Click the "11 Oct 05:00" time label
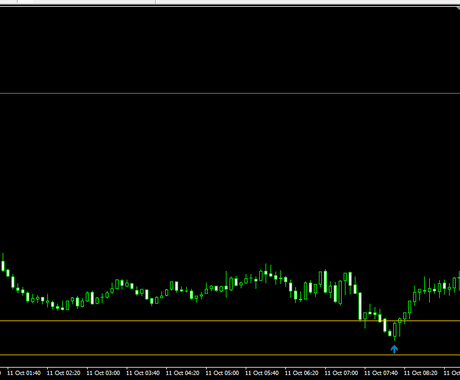This screenshot has width=460, height=380. click(222, 373)
